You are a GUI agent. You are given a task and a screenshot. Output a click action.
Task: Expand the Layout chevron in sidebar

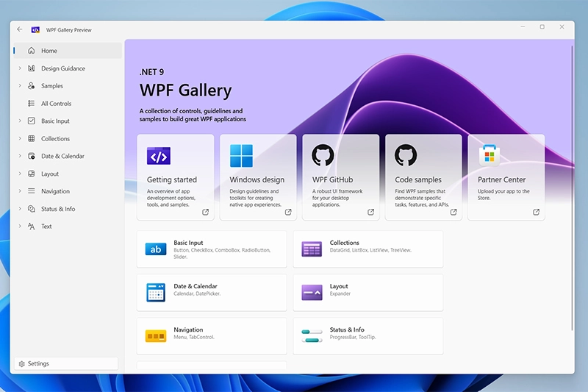20,174
